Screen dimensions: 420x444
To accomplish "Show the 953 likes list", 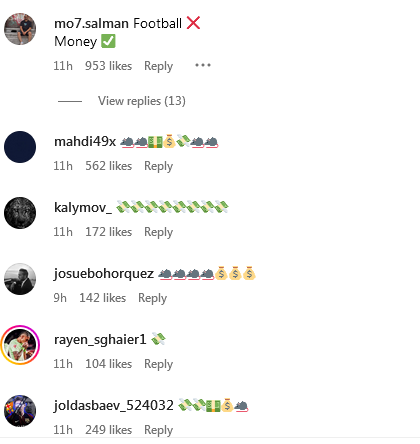I will (109, 66).
